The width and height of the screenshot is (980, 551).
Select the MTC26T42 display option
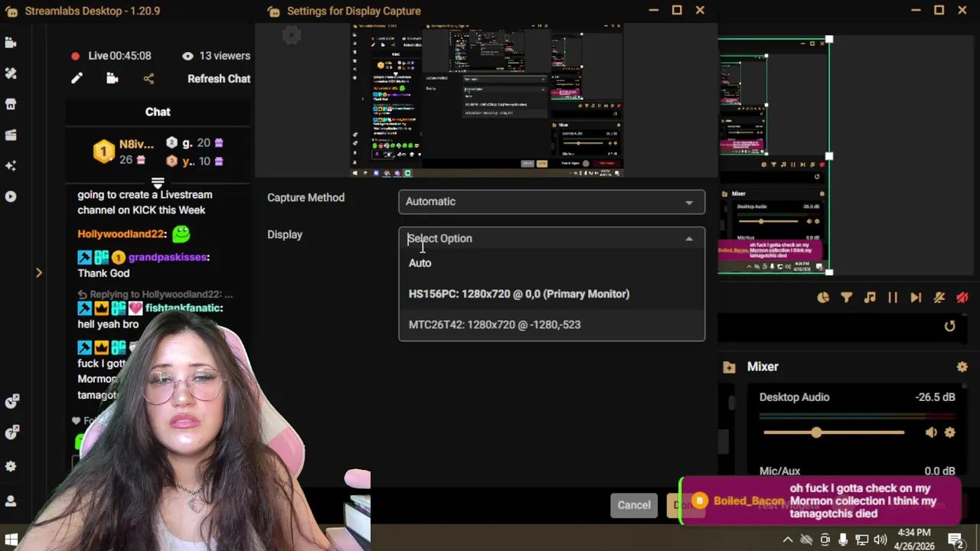pyautogui.click(x=551, y=324)
